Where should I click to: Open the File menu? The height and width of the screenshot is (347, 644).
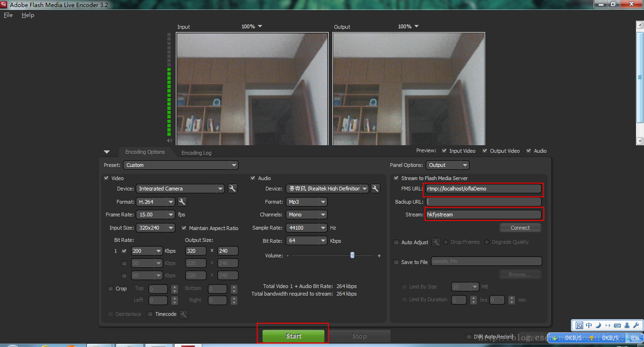(8, 15)
